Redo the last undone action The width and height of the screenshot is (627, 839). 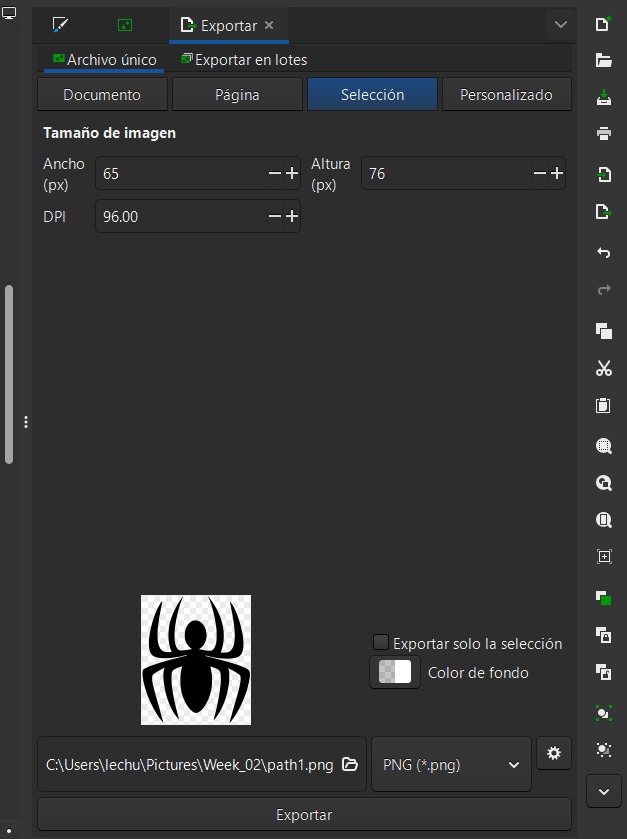pyautogui.click(x=603, y=290)
